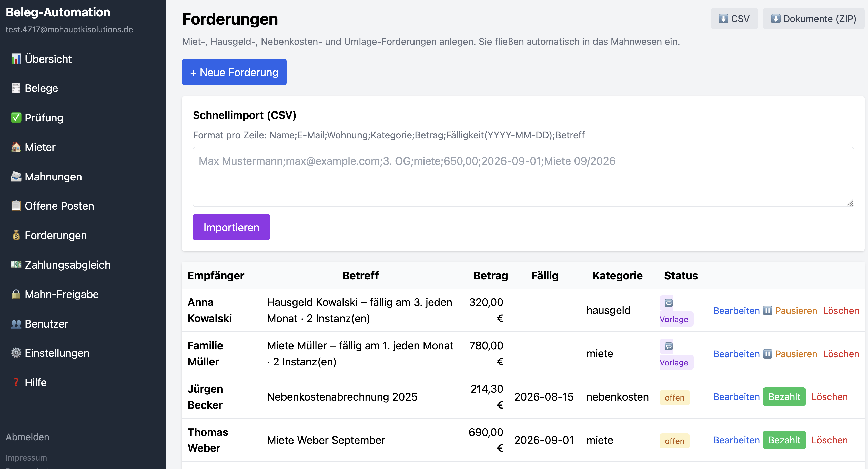Click the 'Miete Weber September' cell

326,440
